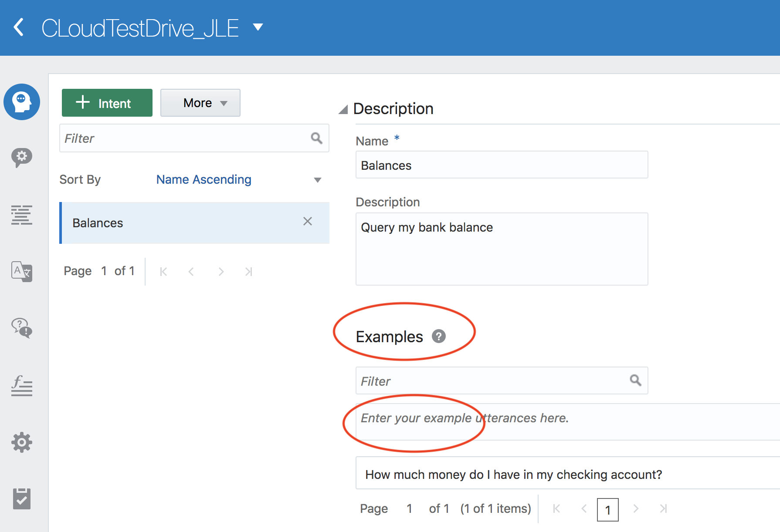
Task: Open the More dropdown button
Action: click(200, 103)
